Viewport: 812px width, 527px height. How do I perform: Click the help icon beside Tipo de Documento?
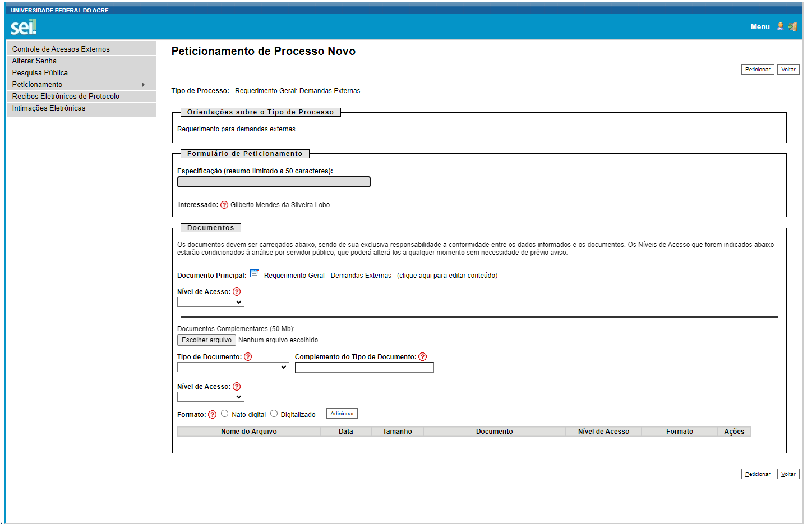pos(247,356)
